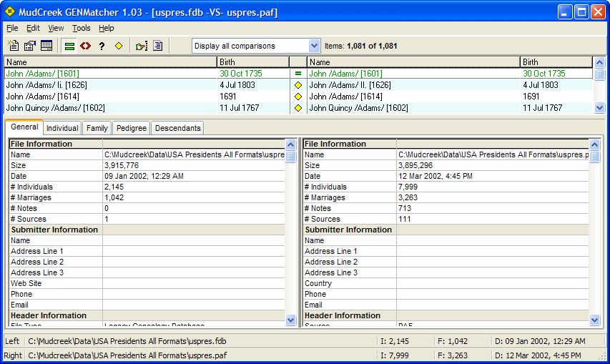Image resolution: width=610 pixels, height=364 pixels.
Task: Toggle the red not-equal differences filter
Action: [85, 46]
